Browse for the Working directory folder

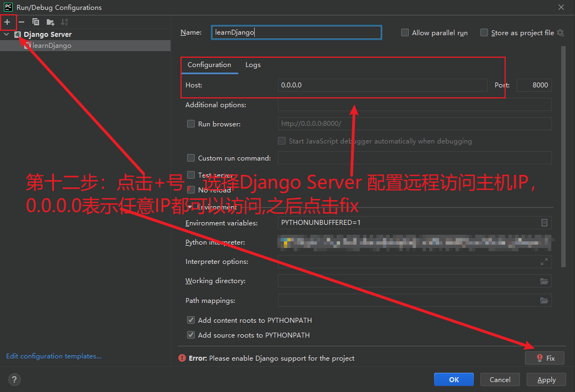coord(544,281)
